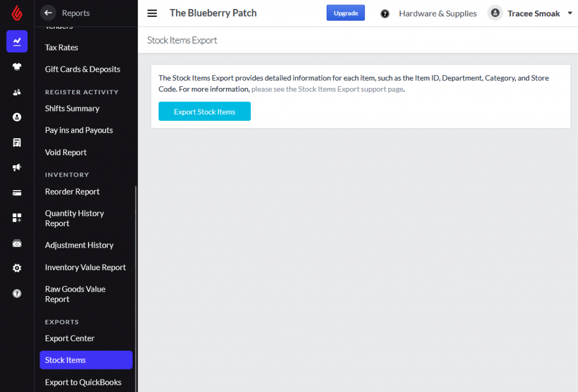Open the hamburger navigation menu
Viewport: 578px width, 392px height.
[152, 13]
